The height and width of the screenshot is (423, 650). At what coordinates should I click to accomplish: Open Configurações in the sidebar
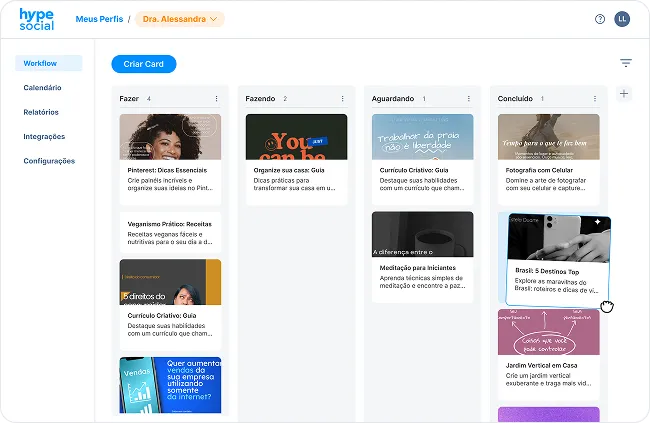(x=49, y=161)
